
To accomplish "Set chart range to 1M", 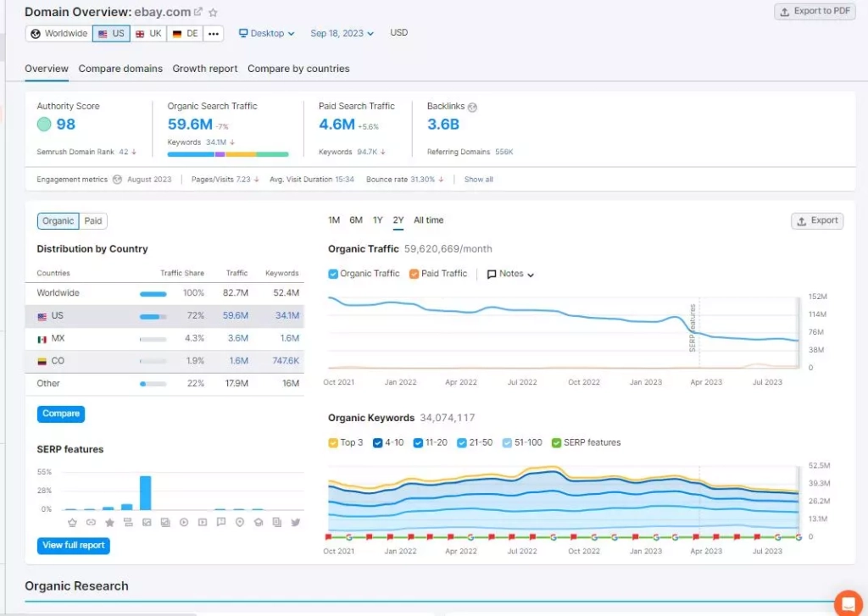I will (334, 220).
